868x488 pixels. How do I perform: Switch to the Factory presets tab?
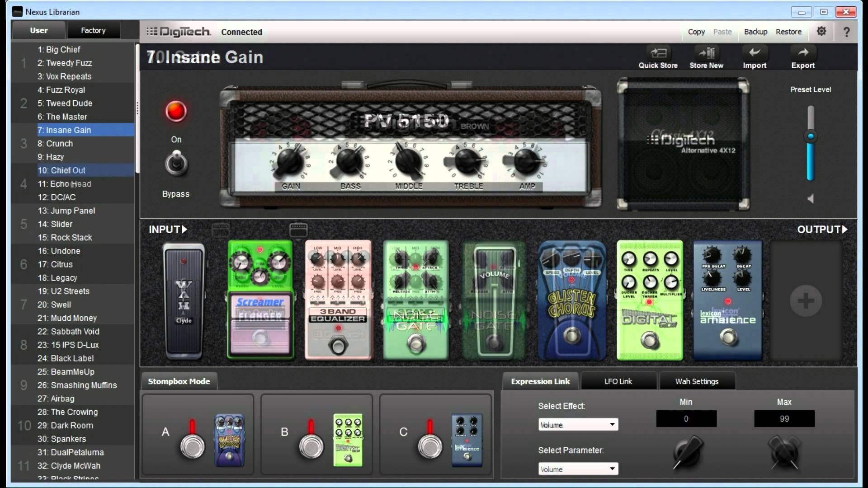(93, 30)
